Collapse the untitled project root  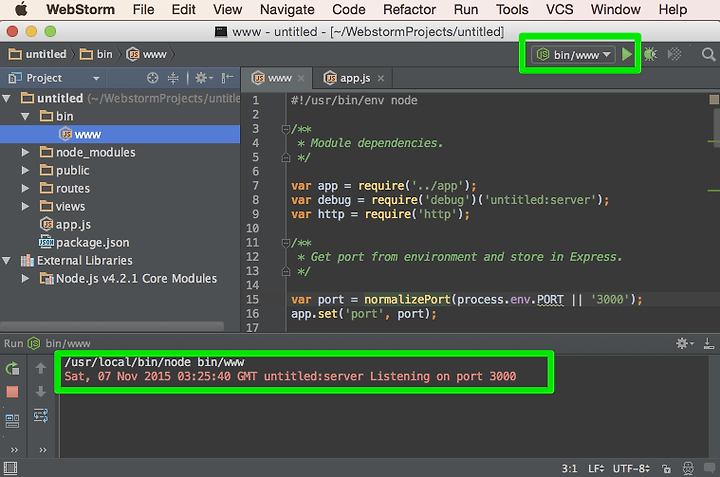pyautogui.click(x=6, y=98)
